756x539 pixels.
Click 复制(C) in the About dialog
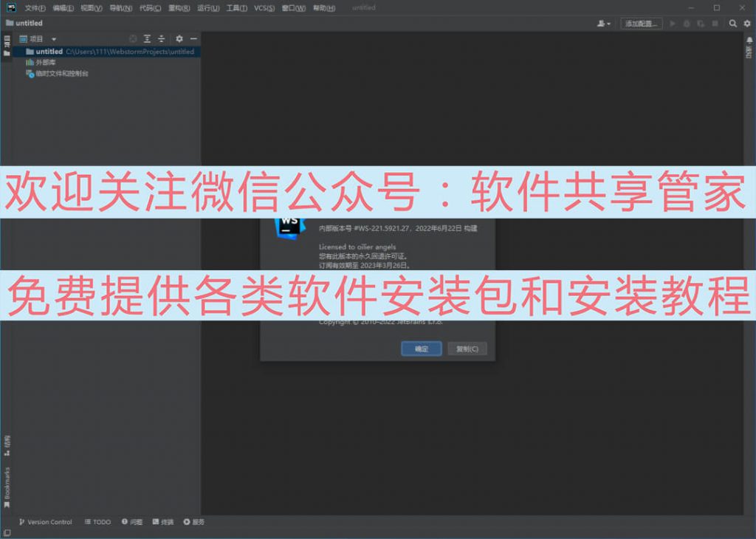click(x=467, y=349)
